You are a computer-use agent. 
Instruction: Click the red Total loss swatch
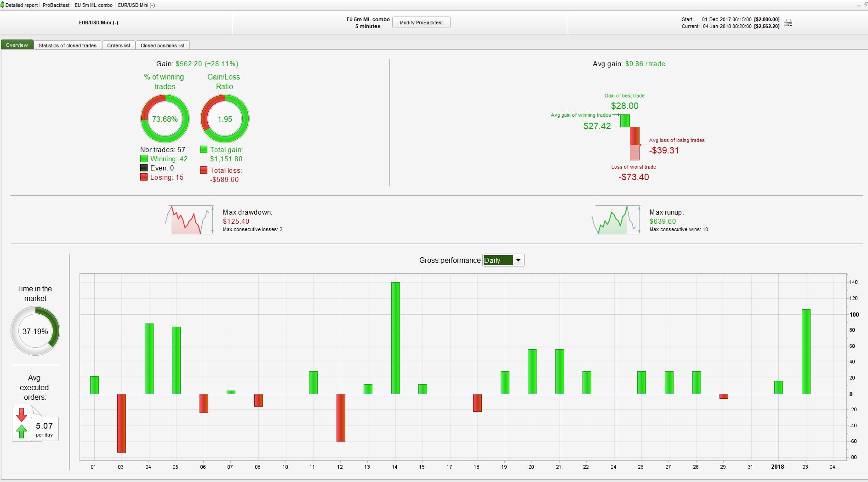[204, 170]
